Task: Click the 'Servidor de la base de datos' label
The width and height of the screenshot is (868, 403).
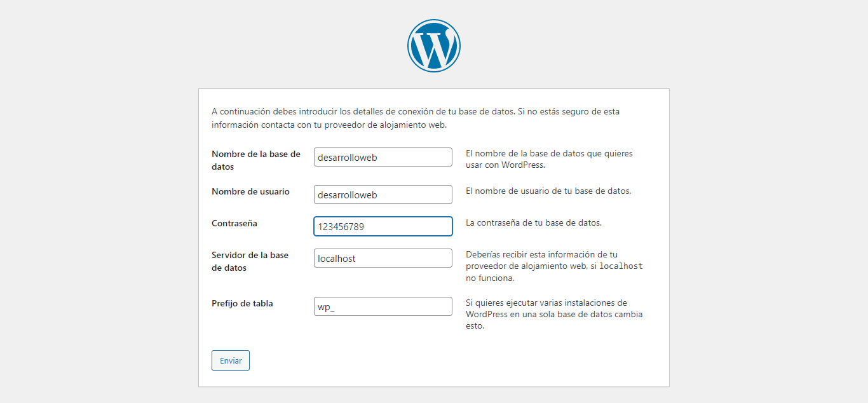Action: (x=250, y=261)
